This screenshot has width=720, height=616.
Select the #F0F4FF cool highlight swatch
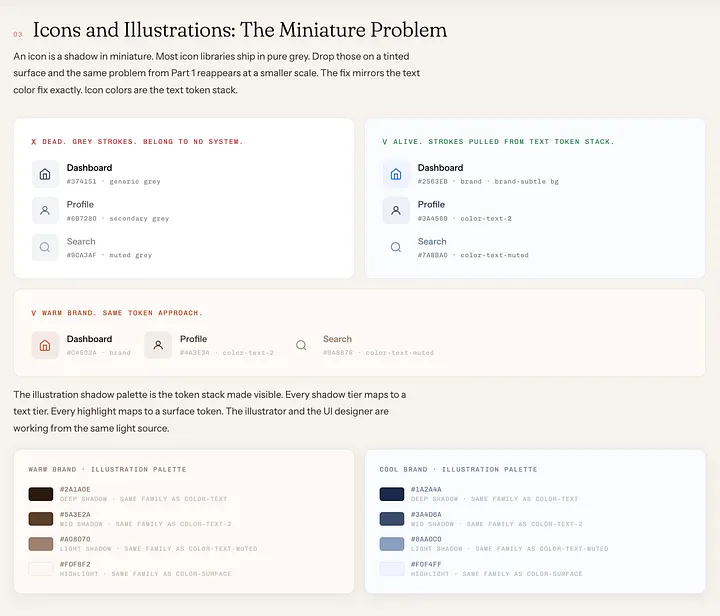click(392, 569)
